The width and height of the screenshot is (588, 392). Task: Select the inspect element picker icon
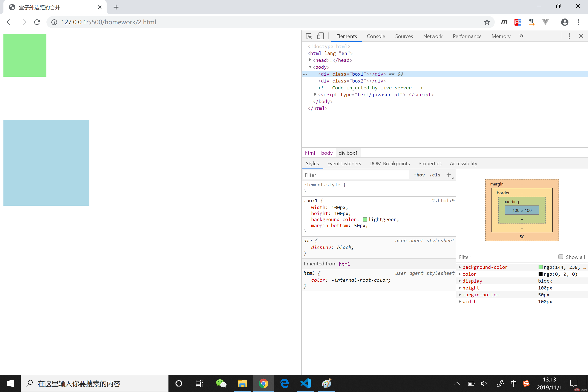(x=309, y=36)
